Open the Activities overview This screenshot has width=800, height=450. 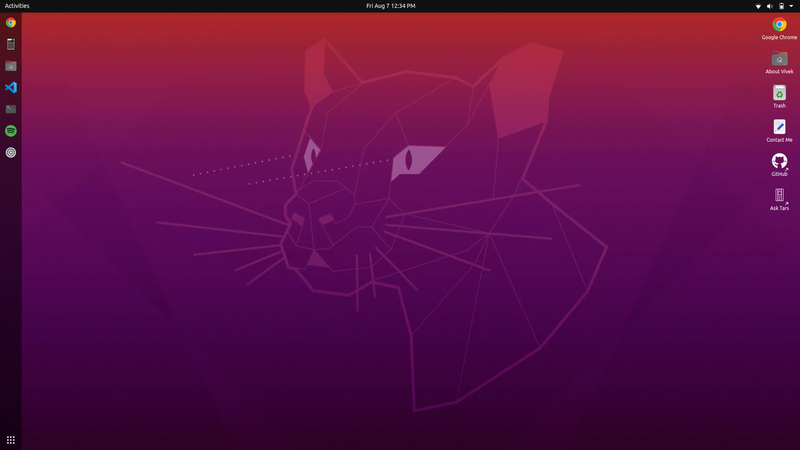17,6
